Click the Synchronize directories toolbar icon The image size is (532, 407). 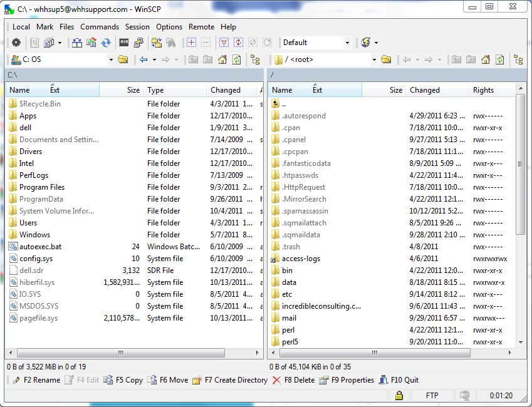pos(106,43)
